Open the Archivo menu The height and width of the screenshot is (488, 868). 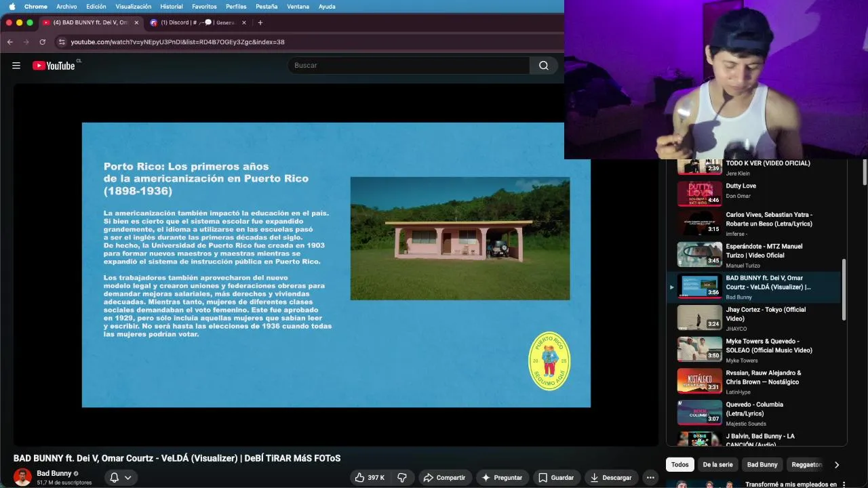tap(66, 6)
